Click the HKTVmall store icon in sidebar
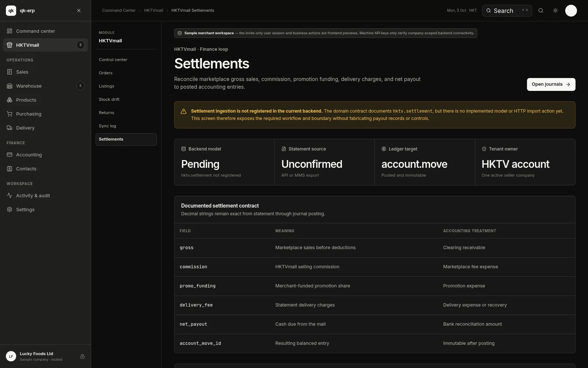 (10, 45)
